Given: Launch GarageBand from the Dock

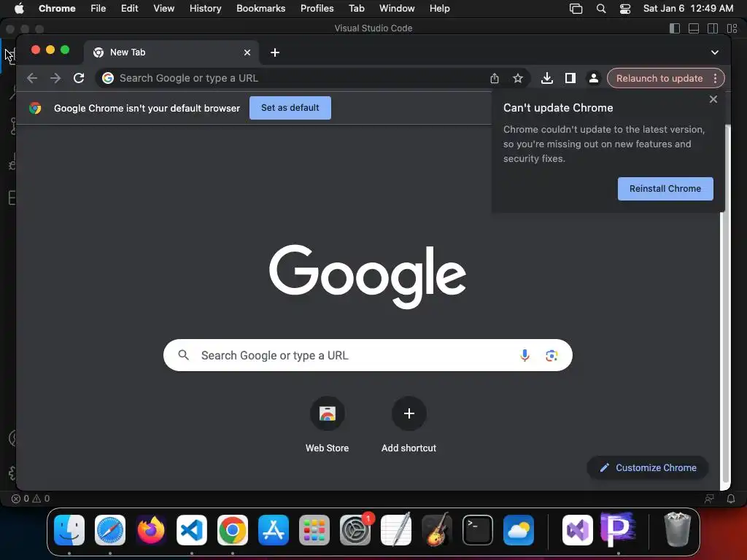Looking at the screenshot, I should click(437, 530).
